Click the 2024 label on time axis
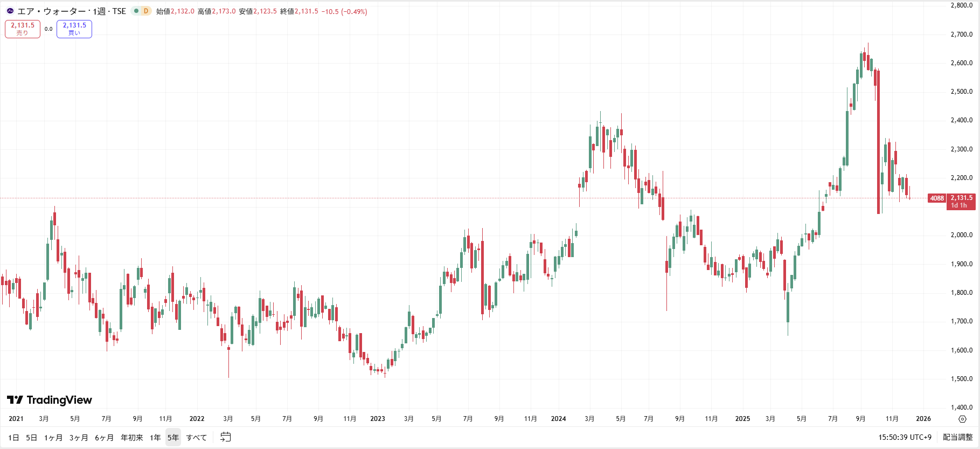Screen dimensions: 980x449 tap(558, 419)
